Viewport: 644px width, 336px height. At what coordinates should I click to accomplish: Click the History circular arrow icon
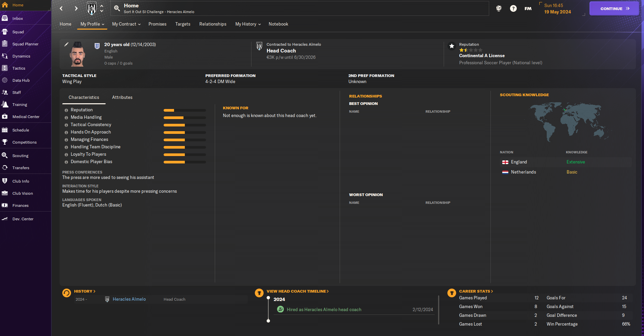coord(67,293)
